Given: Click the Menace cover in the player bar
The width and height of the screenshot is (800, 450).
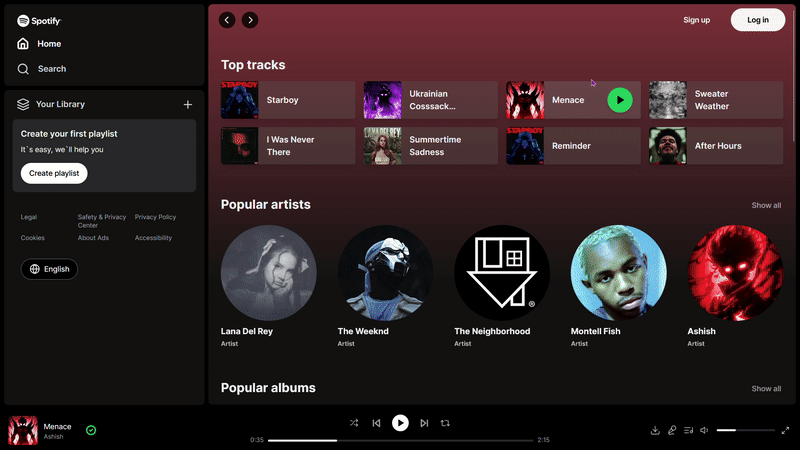Looking at the screenshot, I should click(x=23, y=430).
